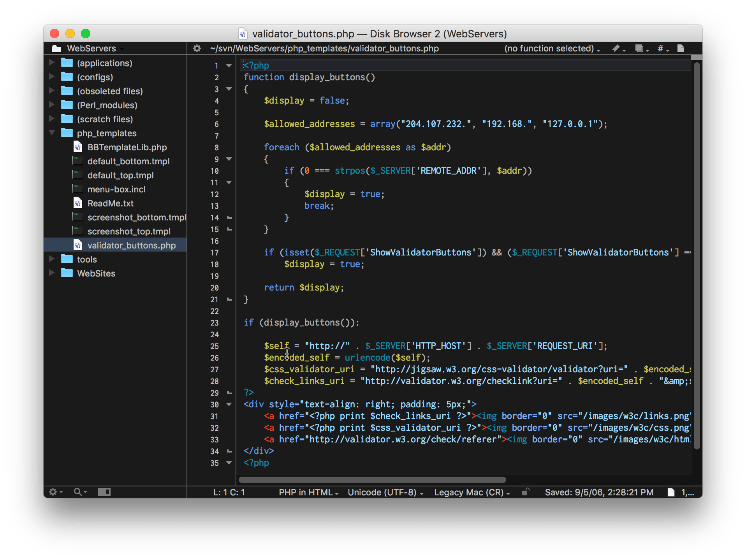Click the document statistics icon in status bar
This screenshot has height=560, width=746.
(671, 492)
